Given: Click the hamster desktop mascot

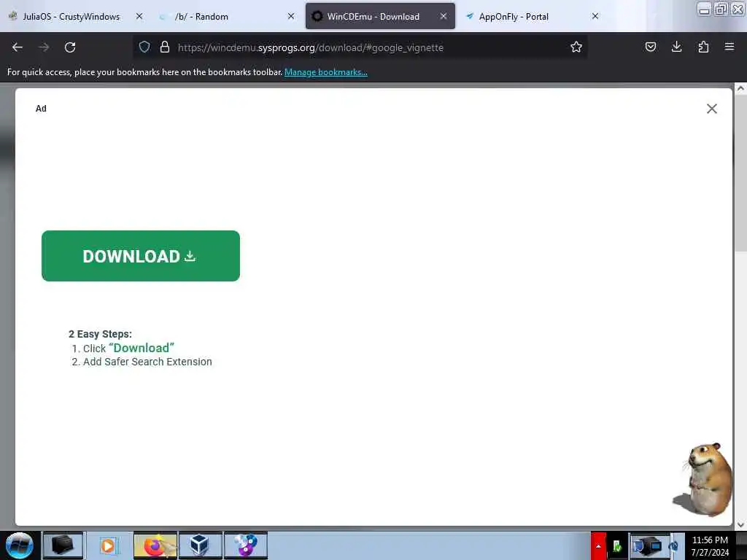Looking at the screenshot, I should [x=704, y=478].
